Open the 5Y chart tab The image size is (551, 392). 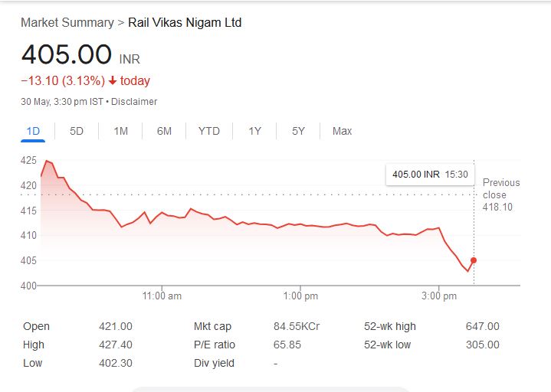click(298, 131)
